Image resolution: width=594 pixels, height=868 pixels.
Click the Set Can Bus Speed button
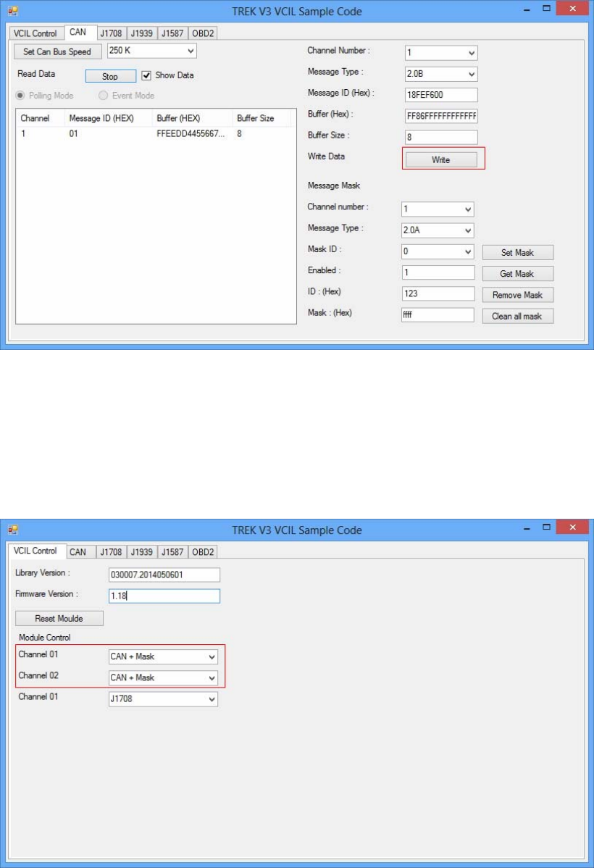[x=57, y=51]
